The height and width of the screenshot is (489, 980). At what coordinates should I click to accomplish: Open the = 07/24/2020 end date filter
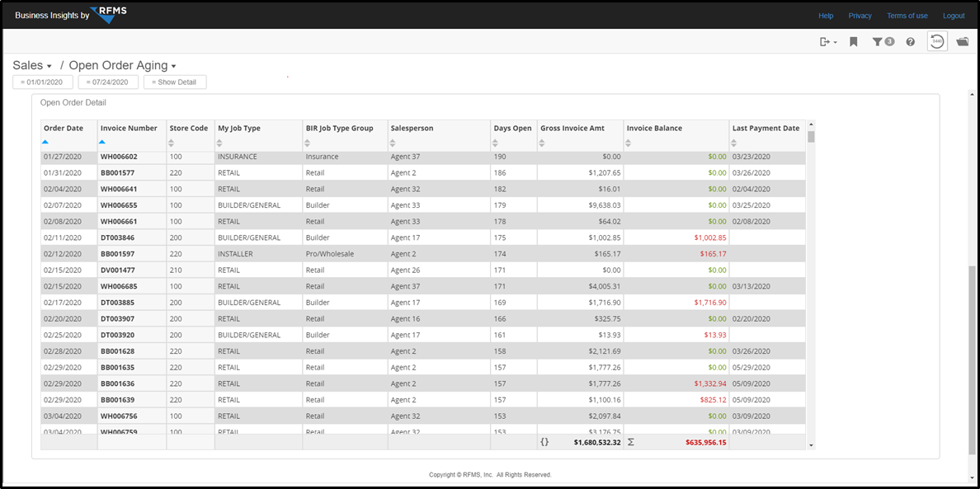pos(107,82)
